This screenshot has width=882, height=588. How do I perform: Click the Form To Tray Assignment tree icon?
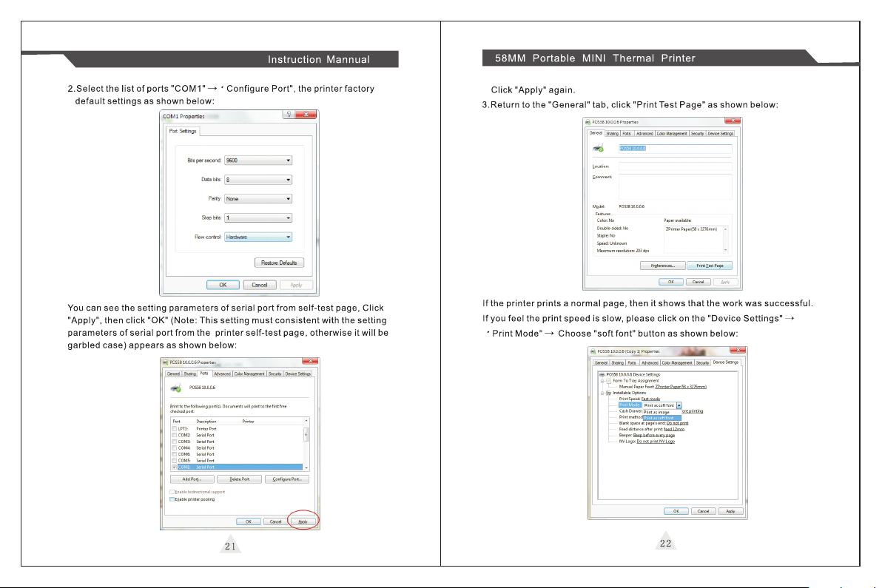click(609, 381)
